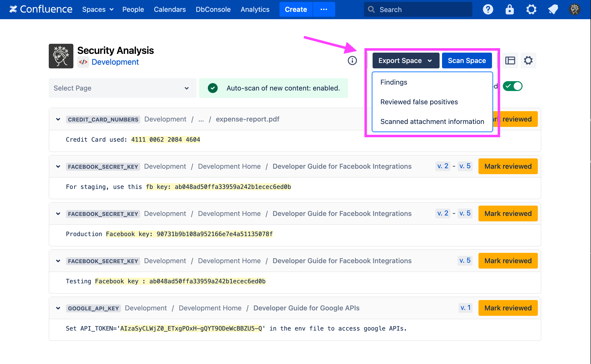591x364 pixels.
Task: Open the Select Page dropdown
Action: (122, 88)
